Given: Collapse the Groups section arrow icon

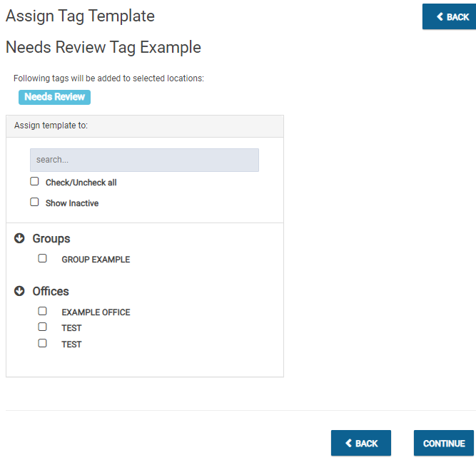Looking at the screenshot, I should (x=19, y=238).
